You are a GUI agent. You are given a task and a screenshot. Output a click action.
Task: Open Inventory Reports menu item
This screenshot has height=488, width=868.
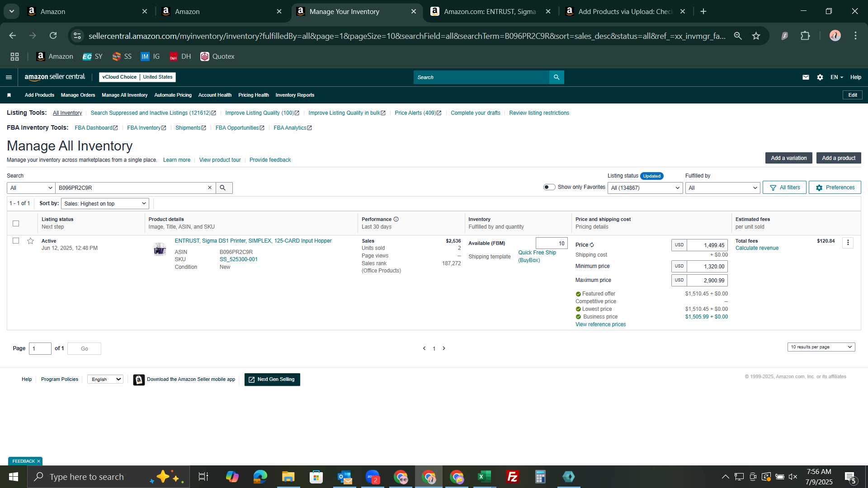pyautogui.click(x=295, y=95)
